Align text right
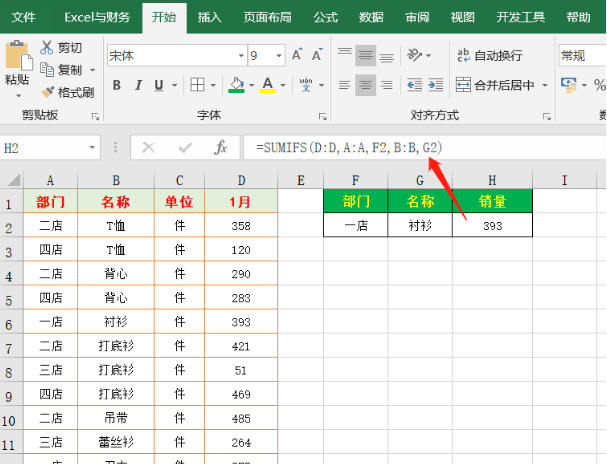The image size is (607, 464). click(386, 85)
